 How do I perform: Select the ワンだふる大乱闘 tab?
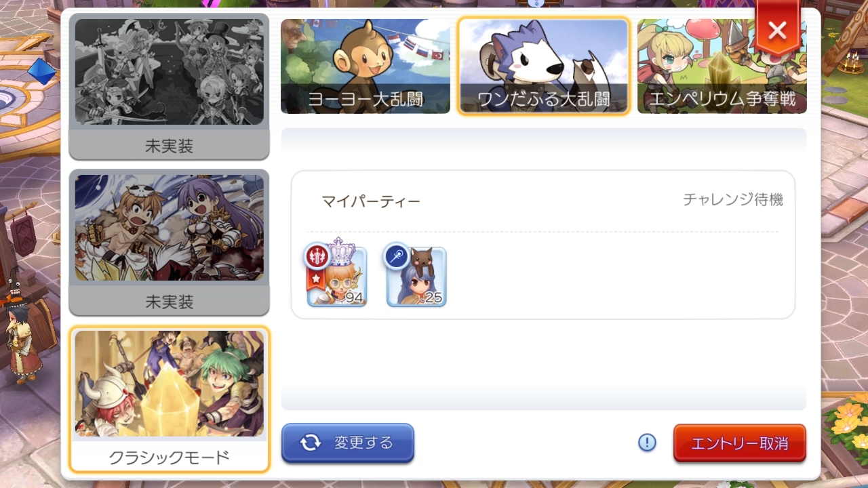tap(544, 66)
